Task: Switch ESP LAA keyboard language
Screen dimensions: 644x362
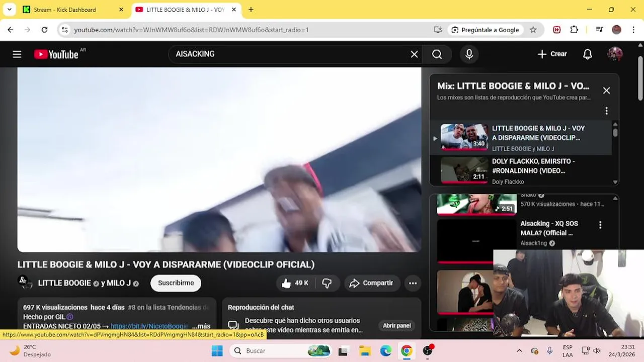Action: (x=568, y=350)
